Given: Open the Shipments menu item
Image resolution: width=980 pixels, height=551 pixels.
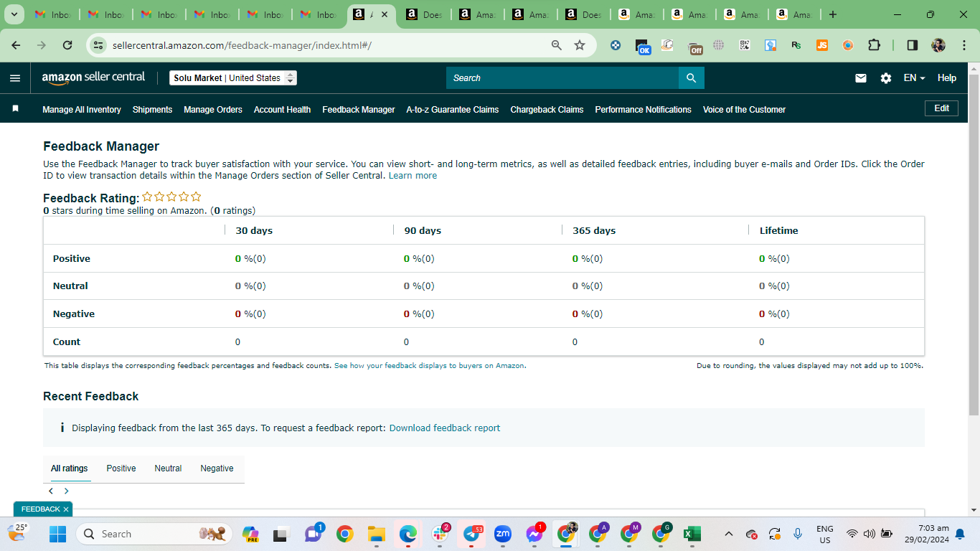Looking at the screenshot, I should (x=152, y=110).
